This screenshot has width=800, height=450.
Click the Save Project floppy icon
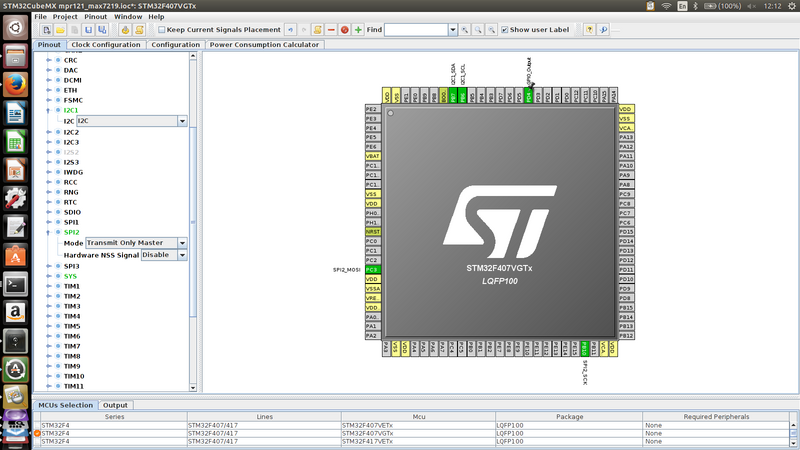[88, 30]
